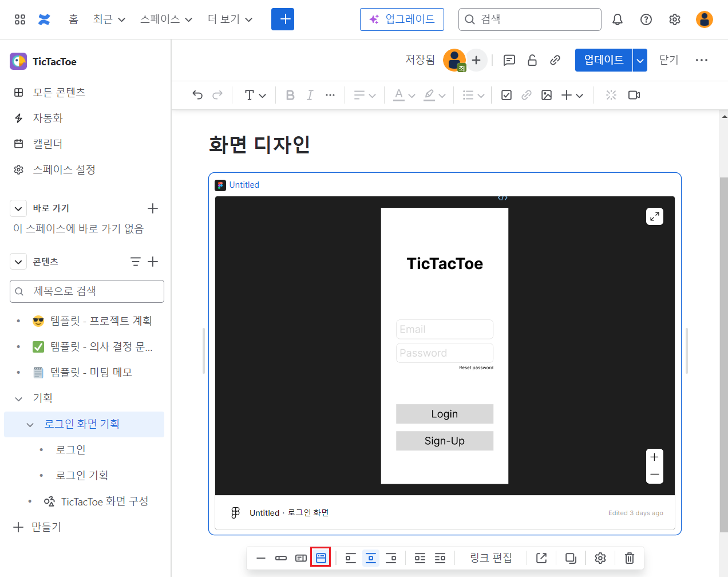
Task: Align the embed left
Action: (351, 558)
